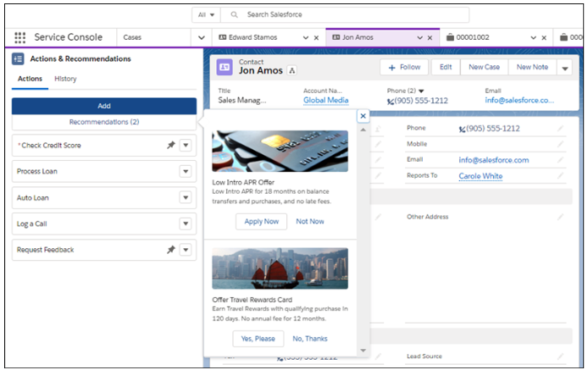Click the briefcase icon on tab 00001002
588x370 pixels.
click(450, 37)
